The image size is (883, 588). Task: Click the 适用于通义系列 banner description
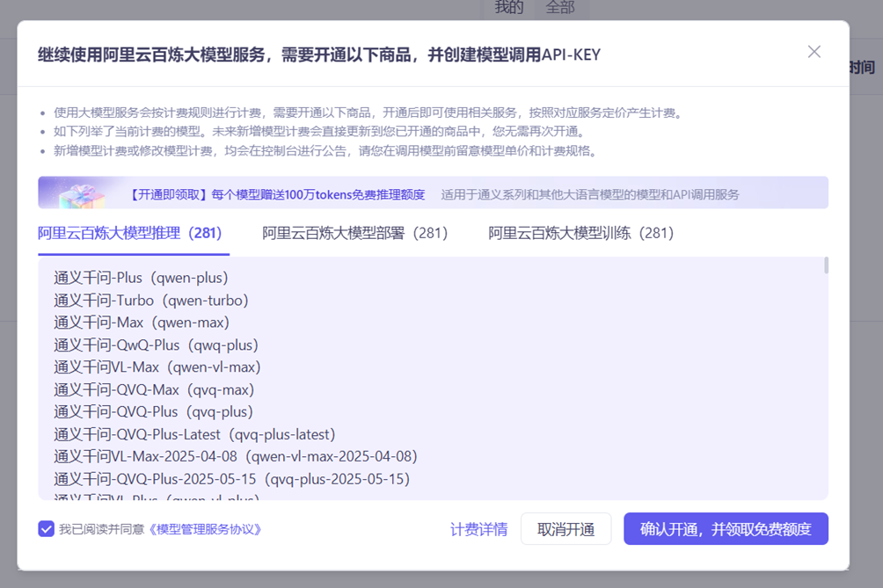coord(589,195)
